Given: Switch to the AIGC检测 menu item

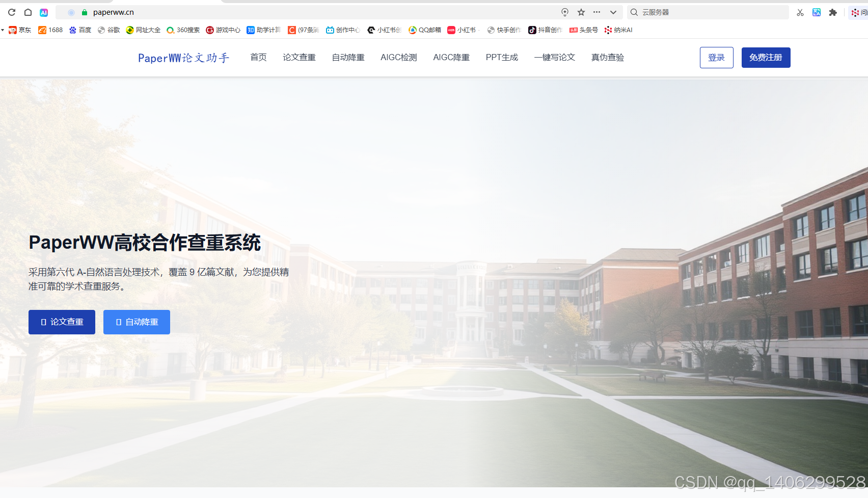Looking at the screenshot, I should point(398,57).
